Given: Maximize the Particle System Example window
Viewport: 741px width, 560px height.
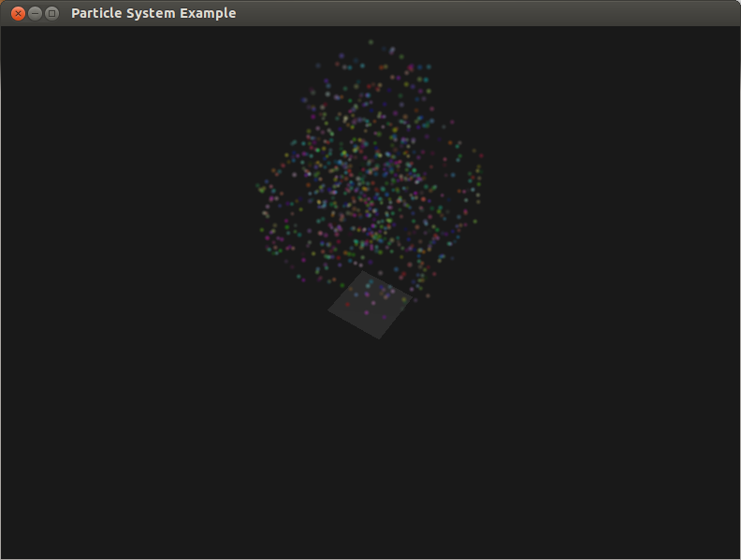Looking at the screenshot, I should coord(52,13).
